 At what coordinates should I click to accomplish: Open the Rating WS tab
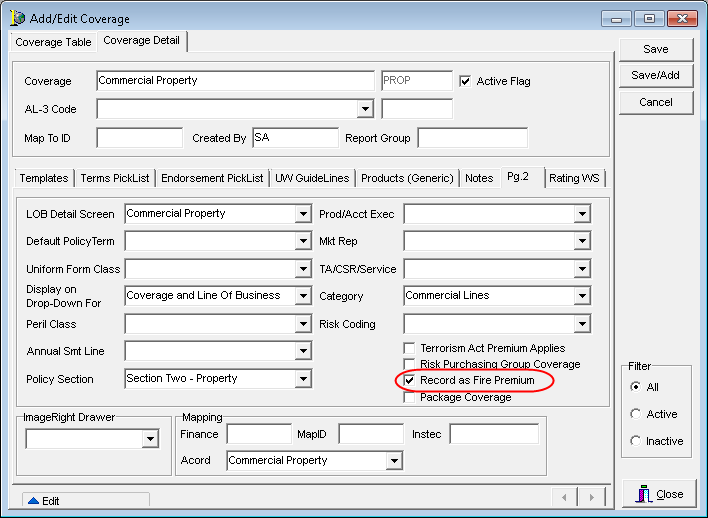(574, 178)
